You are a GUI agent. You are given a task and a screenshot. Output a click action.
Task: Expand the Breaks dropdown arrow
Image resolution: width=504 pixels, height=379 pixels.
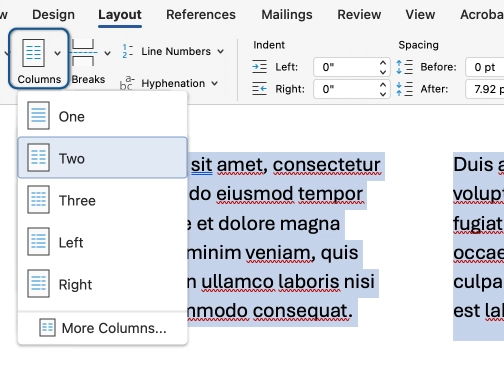[107, 53]
